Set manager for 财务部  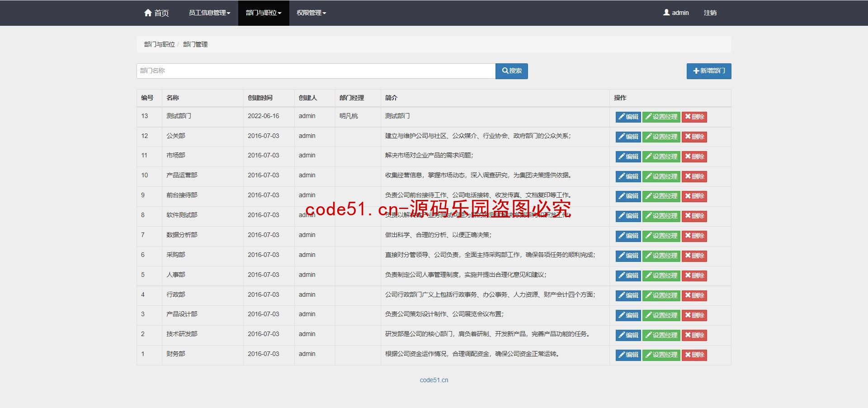coord(661,355)
